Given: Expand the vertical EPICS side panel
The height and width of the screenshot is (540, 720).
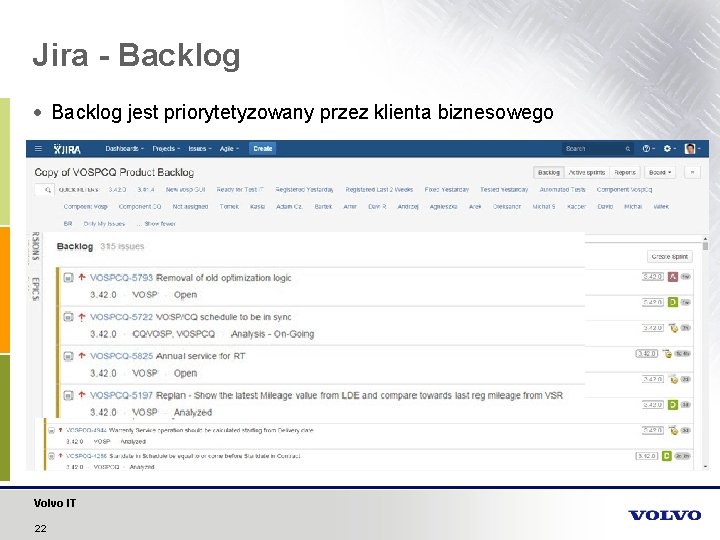Looking at the screenshot, I should click(35, 289).
